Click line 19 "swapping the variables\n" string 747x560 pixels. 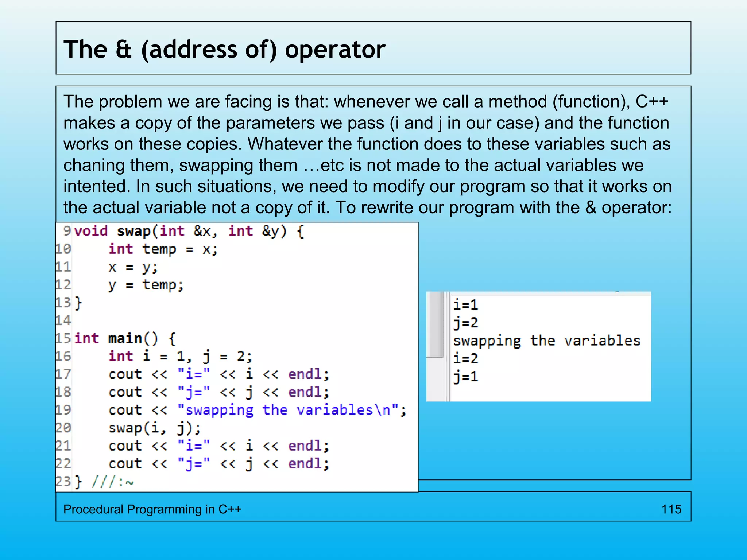[288, 410]
